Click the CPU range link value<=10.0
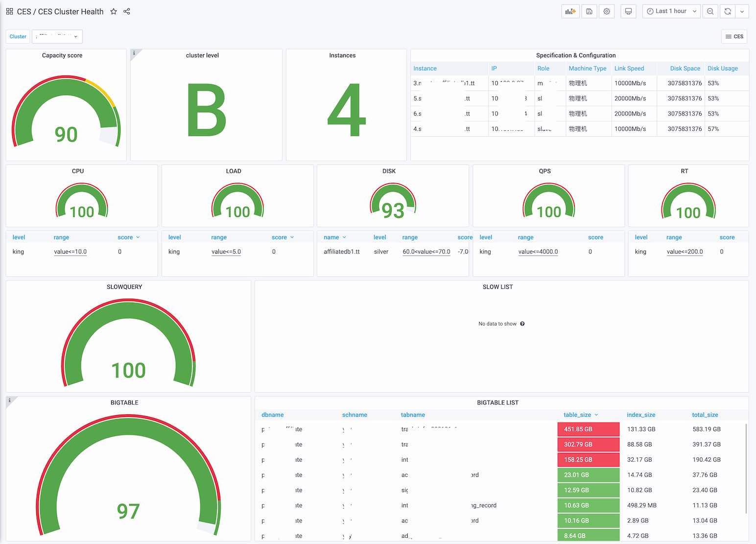Screen dimensions: 756x544 pos(70,252)
